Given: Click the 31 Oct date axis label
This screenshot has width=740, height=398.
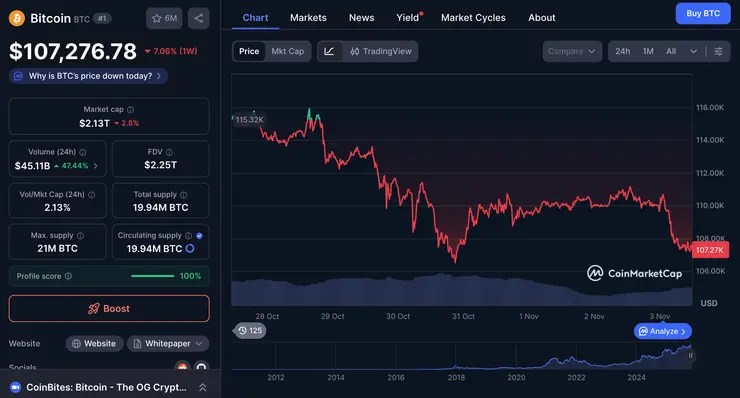Looking at the screenshot, I should (x=463, y=316).
